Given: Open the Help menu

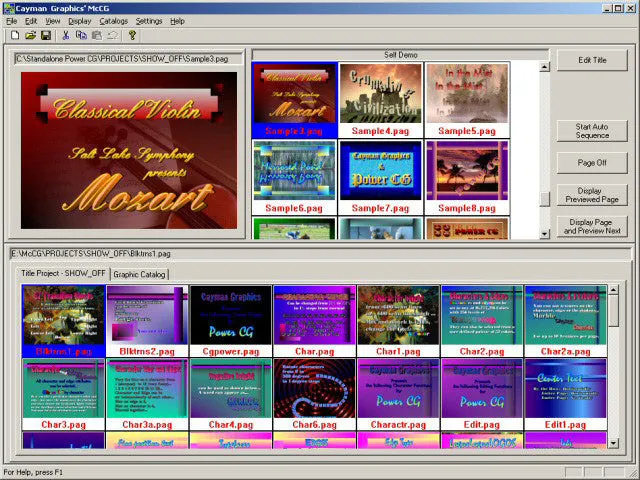Looking at the screenshot, I should (x=178, y=21).
